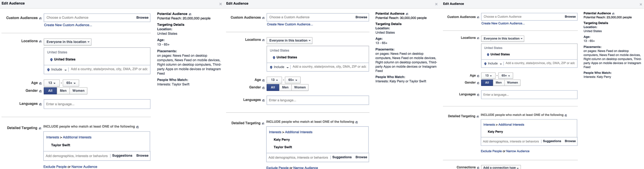Open the Add a connection type dropdown
644x169 pixels.
point(501,168)
